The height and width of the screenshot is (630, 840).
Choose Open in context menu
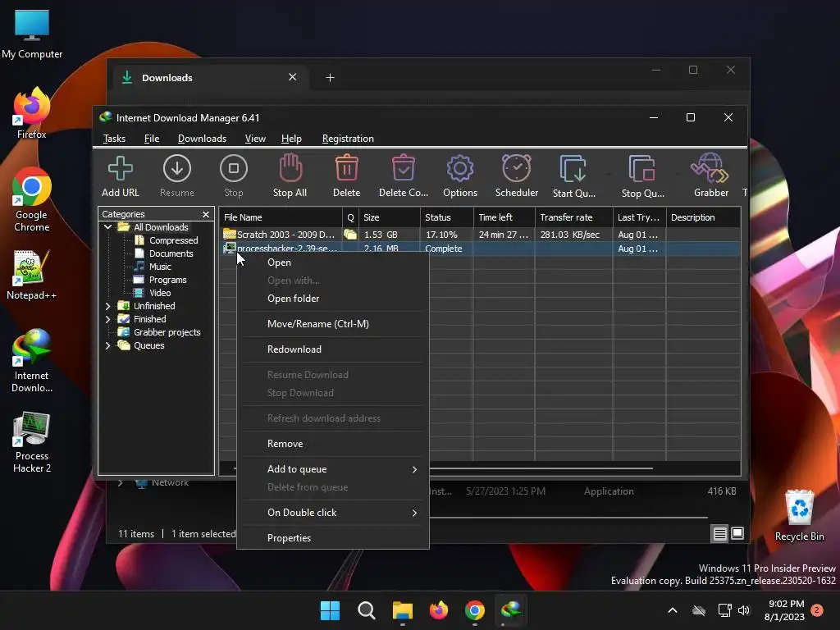point(332,262)
